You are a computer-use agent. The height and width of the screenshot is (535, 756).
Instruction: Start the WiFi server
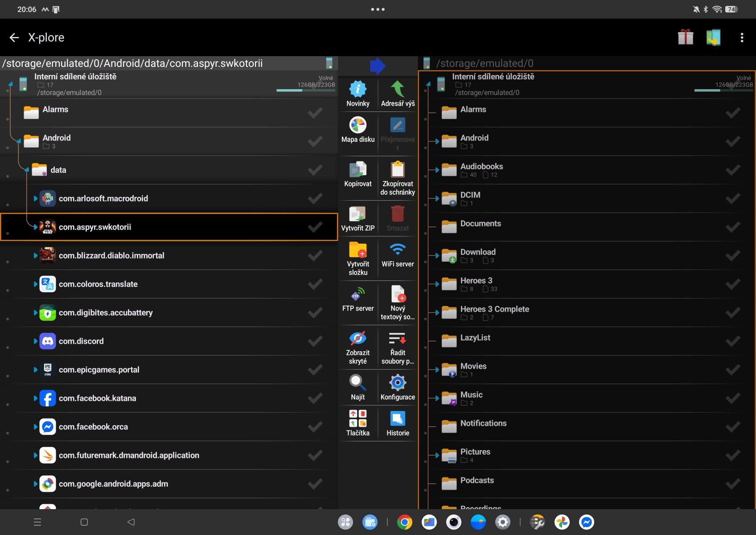click(398, 255)
